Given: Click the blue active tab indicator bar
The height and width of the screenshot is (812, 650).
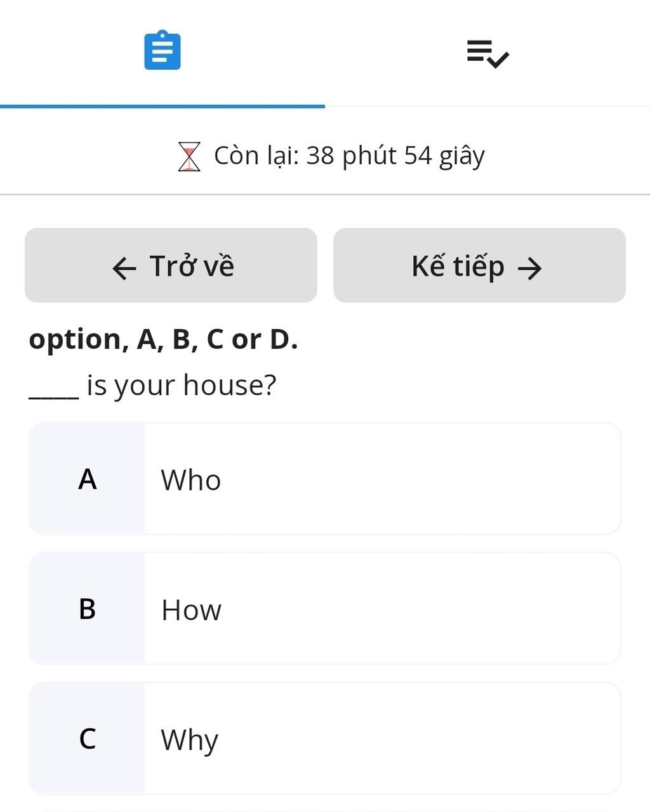Looking at the screenshot, I should click(162, 106).
